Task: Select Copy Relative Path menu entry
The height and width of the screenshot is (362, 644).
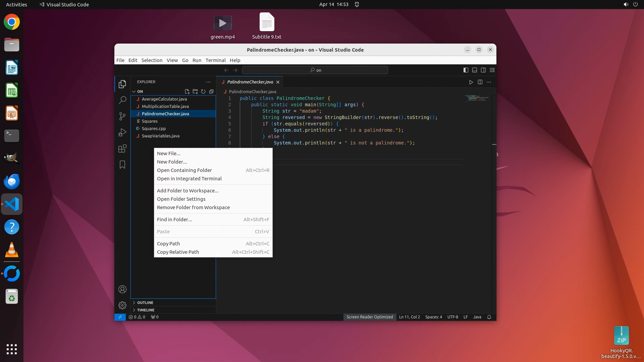Action: (x=178, y=252)
